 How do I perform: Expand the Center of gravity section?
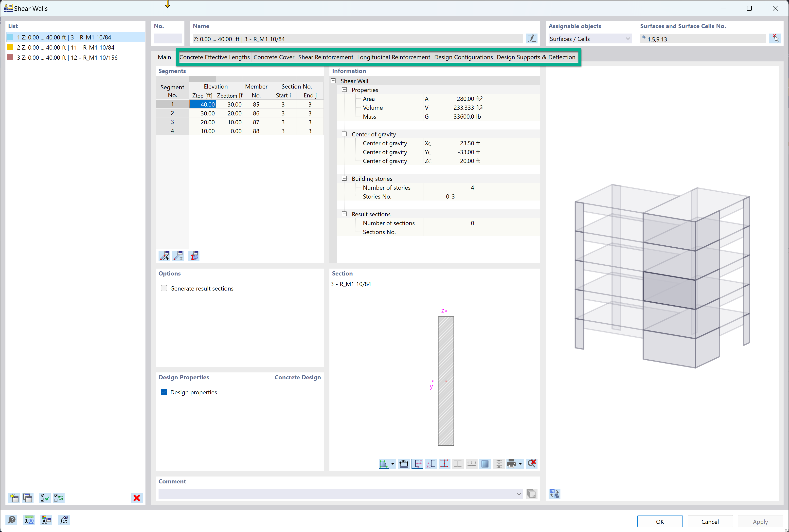pyautogui.click(x=344, y=134)
